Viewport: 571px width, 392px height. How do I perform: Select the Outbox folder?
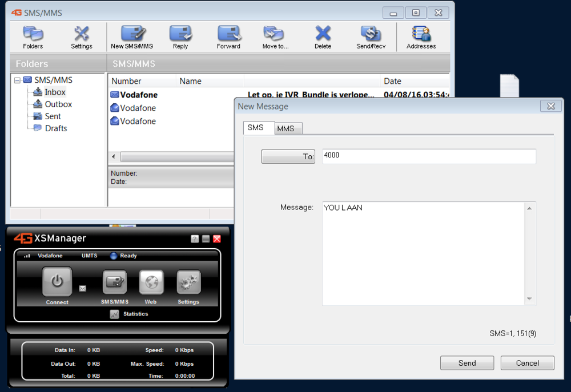click(x=58, y=104)
